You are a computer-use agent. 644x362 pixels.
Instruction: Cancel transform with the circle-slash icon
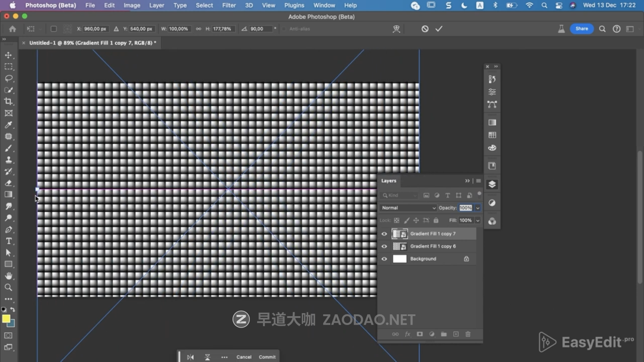point(425,29)
